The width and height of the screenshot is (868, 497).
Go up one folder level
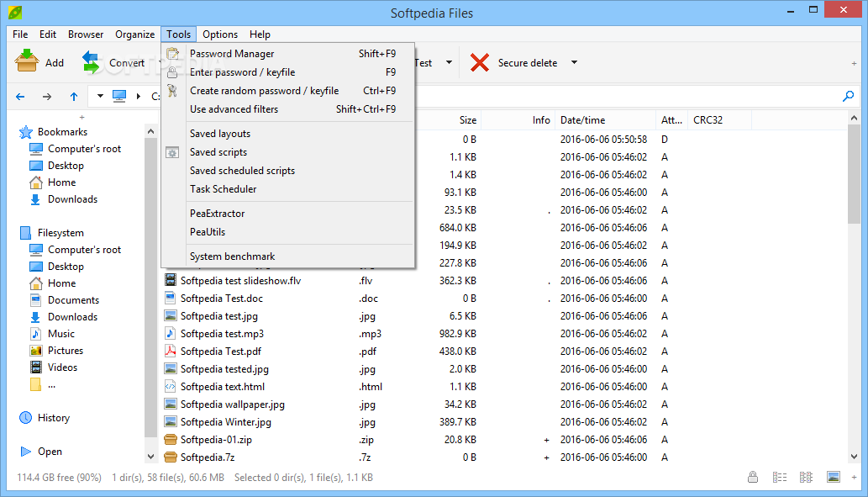(x=74, y=97)
